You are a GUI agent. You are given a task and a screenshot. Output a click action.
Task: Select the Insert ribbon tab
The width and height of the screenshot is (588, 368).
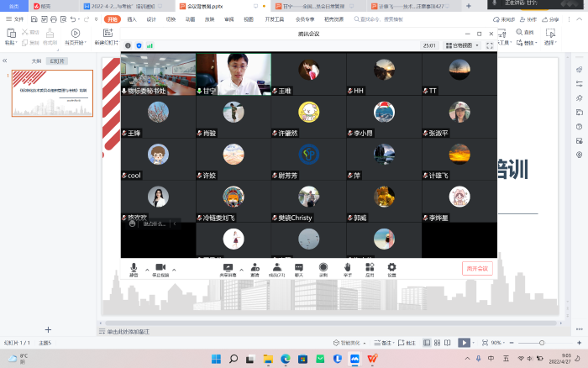click(132, 18)
